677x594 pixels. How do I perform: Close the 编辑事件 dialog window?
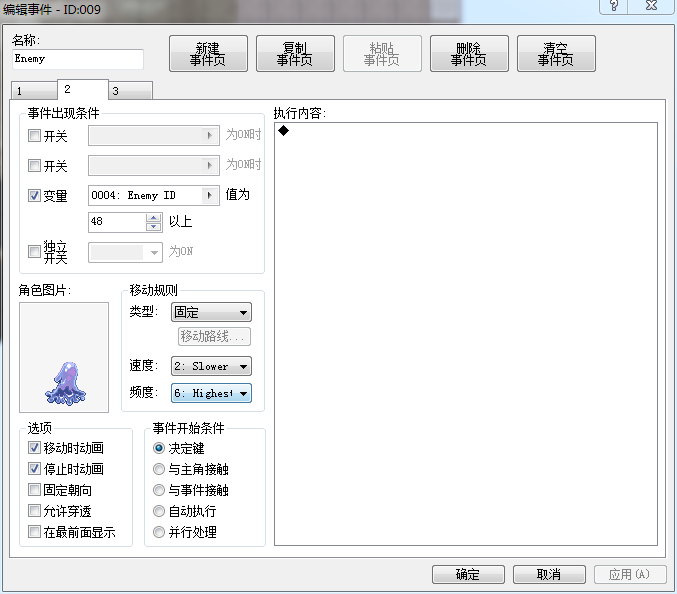click(x=651, y=6)
